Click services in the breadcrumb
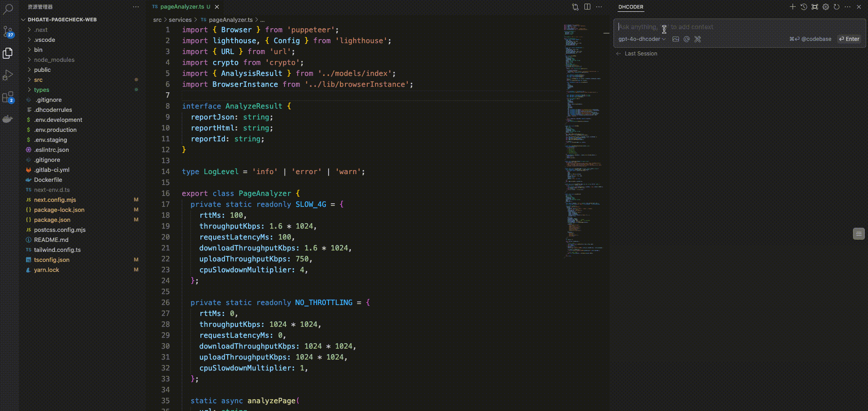868x411 pixels. pos(180,20)
